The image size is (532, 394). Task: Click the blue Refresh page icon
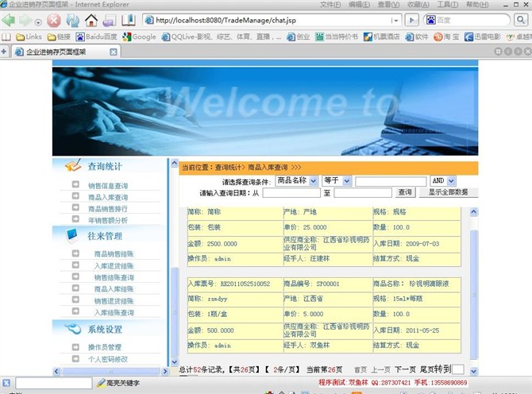click(72, 21)
